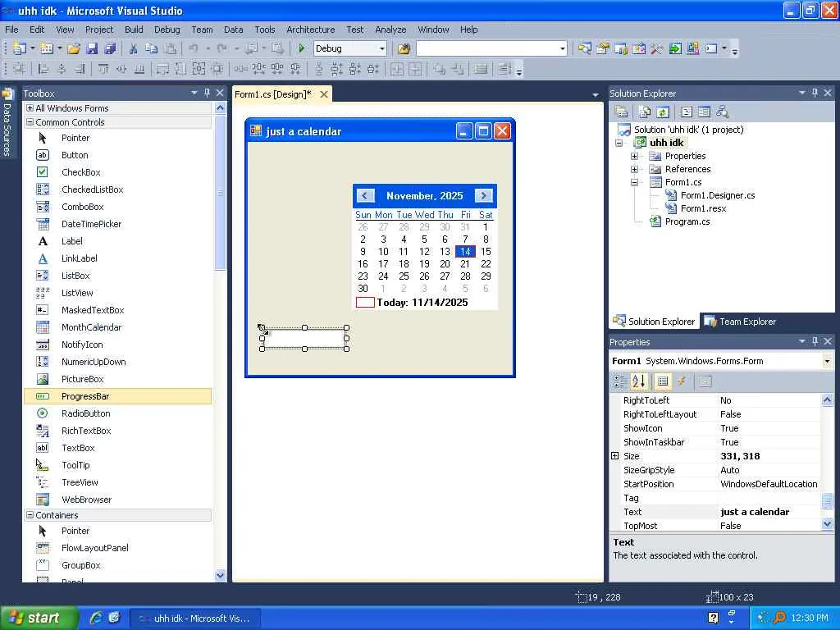This screenshot has width=840, height=630.
Task: Click the Toolbox scroll down arrow
Action: pos(220,575)
